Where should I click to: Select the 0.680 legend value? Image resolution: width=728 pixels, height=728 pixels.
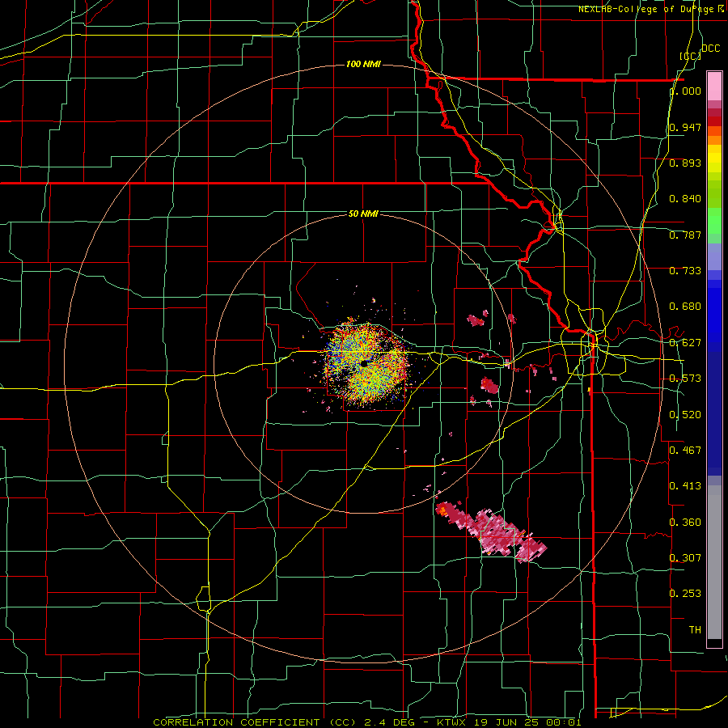685,307
